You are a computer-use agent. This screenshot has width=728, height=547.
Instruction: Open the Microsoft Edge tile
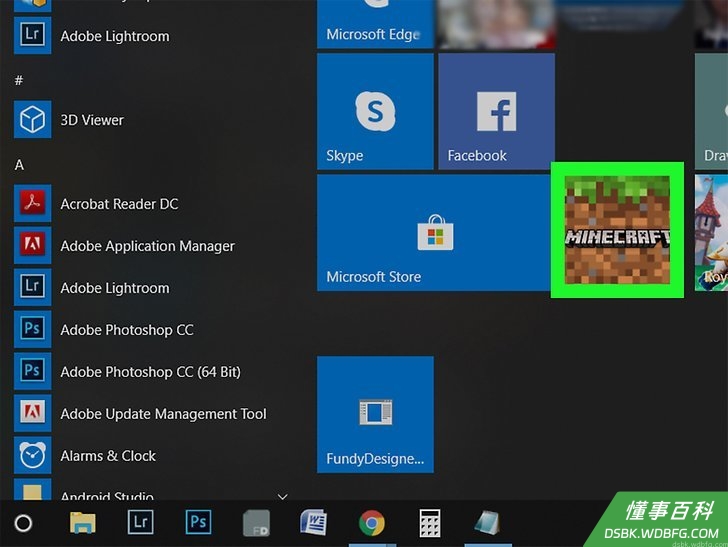375,24
